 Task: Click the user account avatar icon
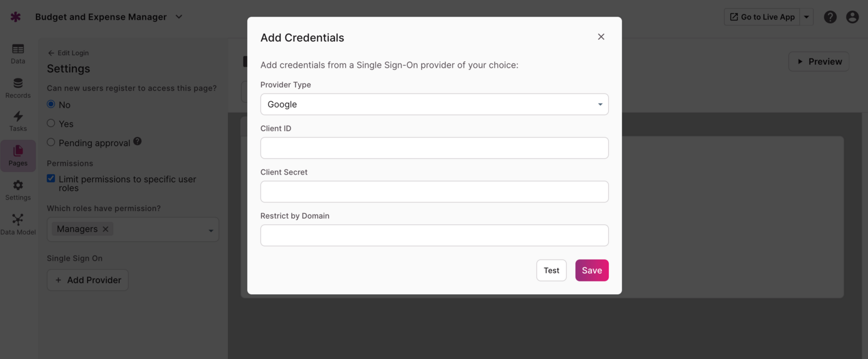(852, 17)
